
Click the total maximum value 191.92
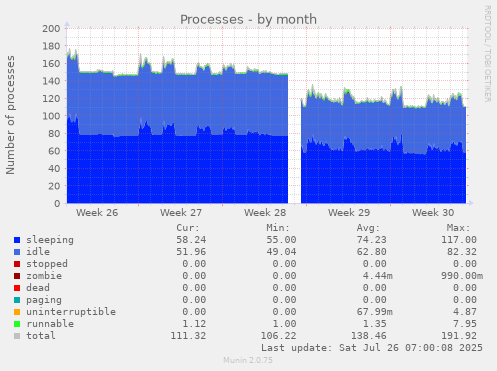point(459,336)
